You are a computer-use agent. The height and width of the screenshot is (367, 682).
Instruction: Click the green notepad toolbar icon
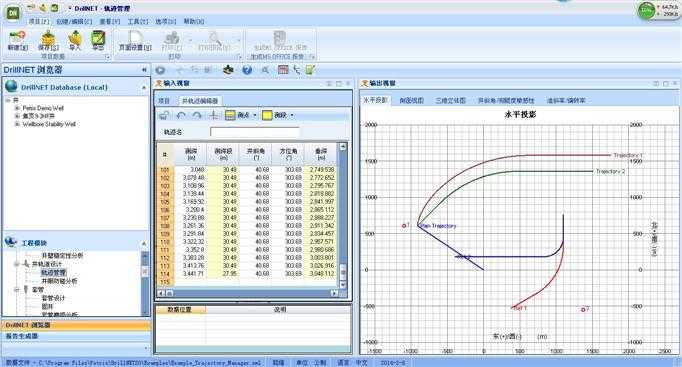pyautogui.click(x=310, y=70)
